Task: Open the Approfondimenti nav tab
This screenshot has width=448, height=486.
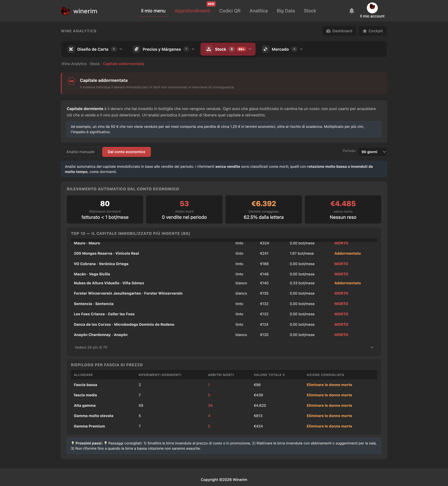Action: 192,11
